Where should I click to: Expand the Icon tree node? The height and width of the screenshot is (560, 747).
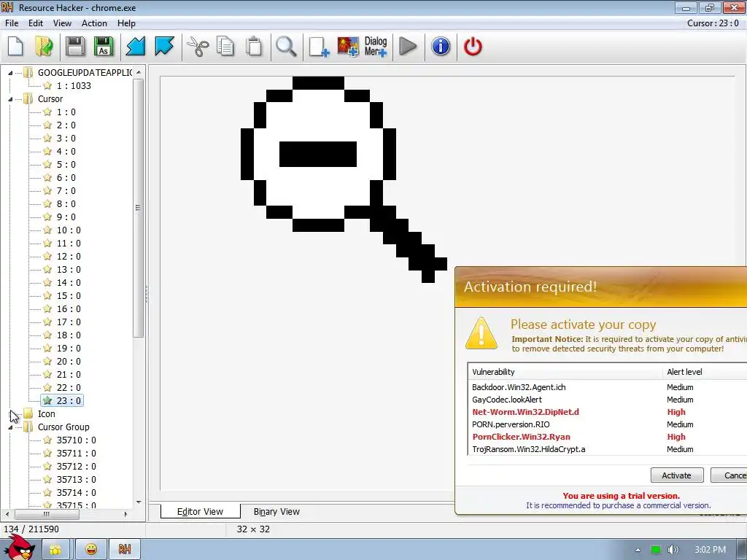[x=12, y=414]
